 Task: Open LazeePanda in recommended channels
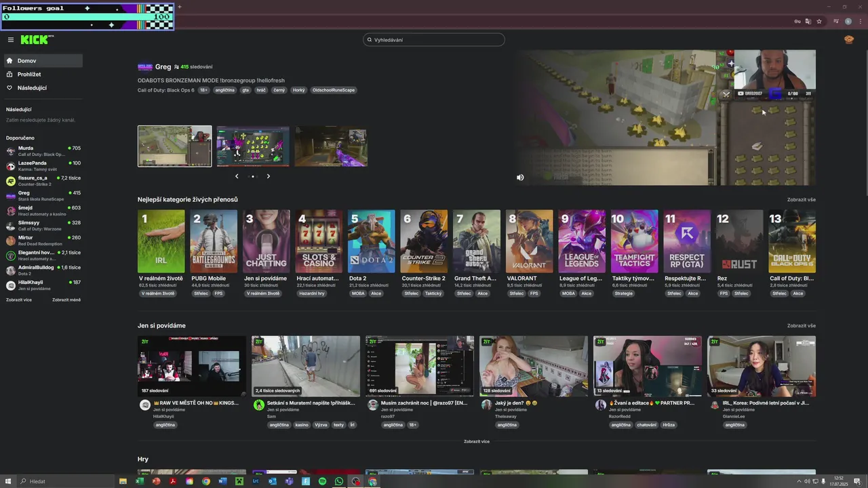coord(43,166)
